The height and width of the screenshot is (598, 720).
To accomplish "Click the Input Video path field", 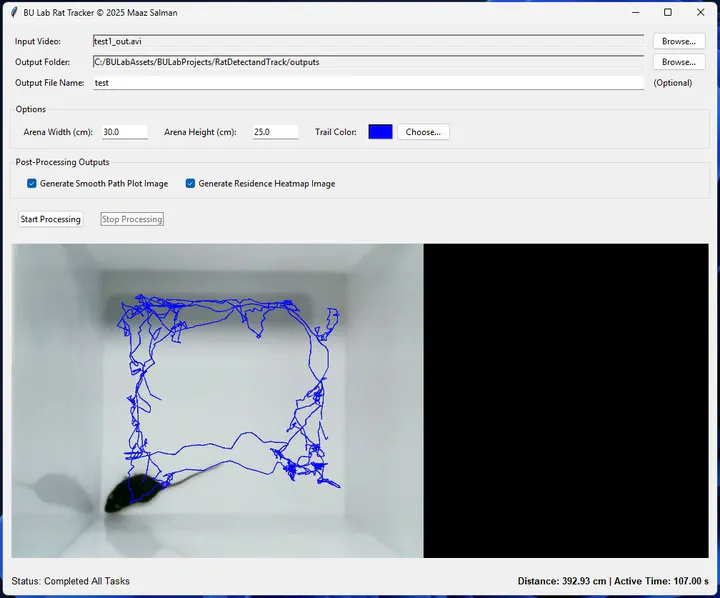I will coord(367,42).
